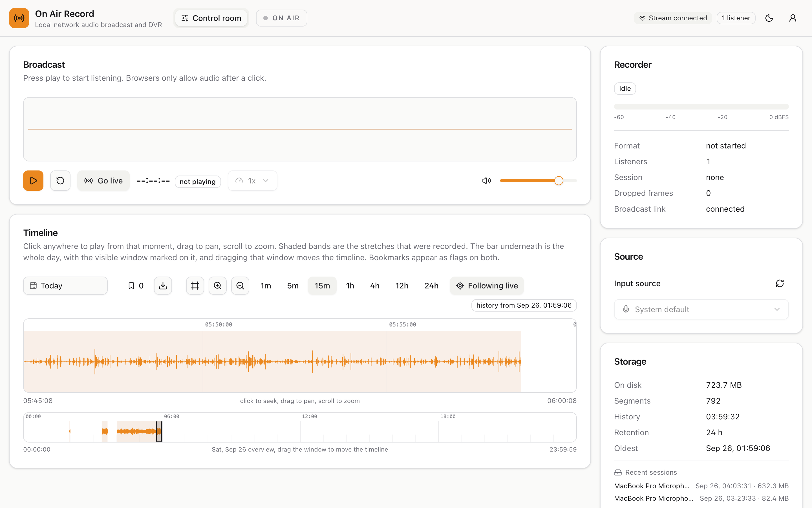
Task: Toggle dark mode moon icon
Action: pyautogui.click(x=769, y=18)
